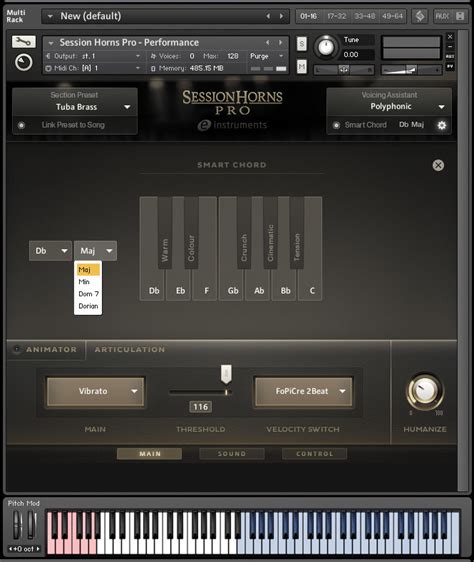Select next instrument arrow
The image size is (474, 562).
pyautogui.click(x=280, y=42)
